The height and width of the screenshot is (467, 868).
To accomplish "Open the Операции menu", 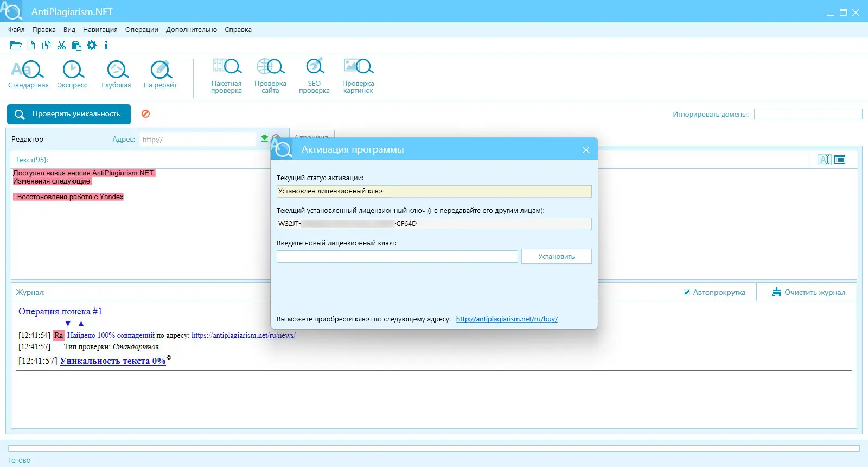I will coord(142,30).
